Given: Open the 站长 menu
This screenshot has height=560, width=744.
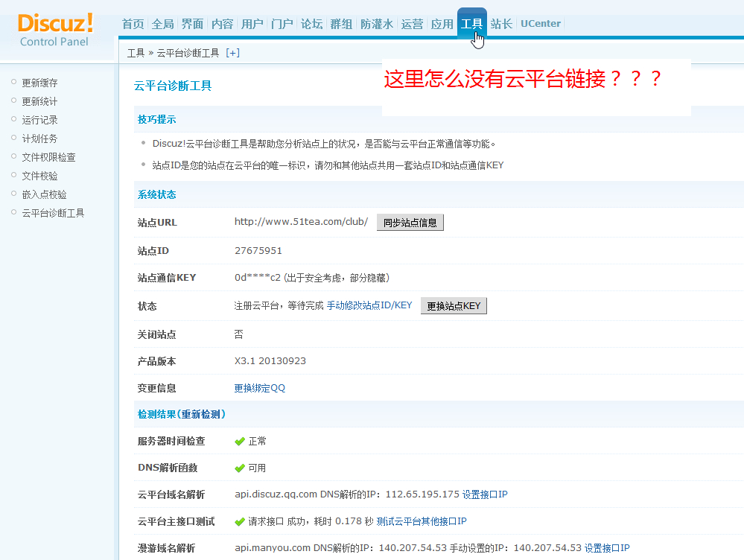Looking at the screenshot, I should (501, 24).
